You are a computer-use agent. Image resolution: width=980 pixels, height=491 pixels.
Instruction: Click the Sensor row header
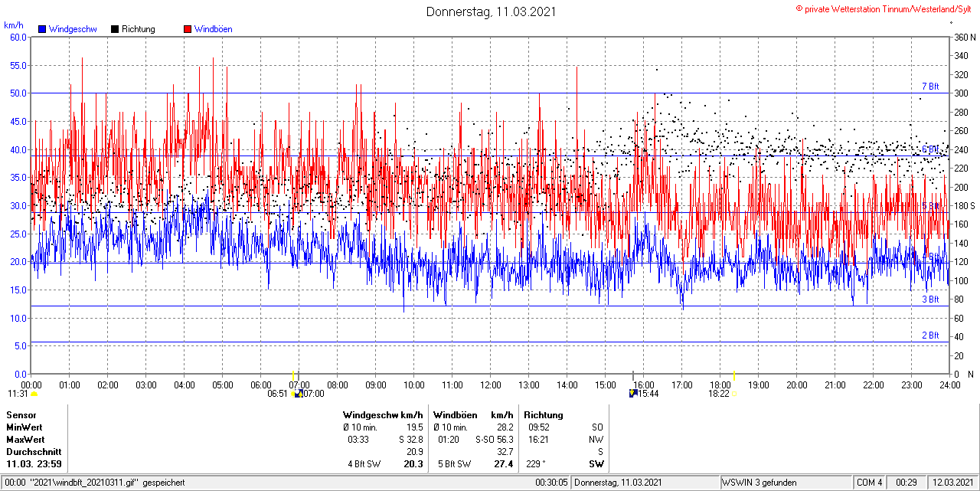(21, 415)
